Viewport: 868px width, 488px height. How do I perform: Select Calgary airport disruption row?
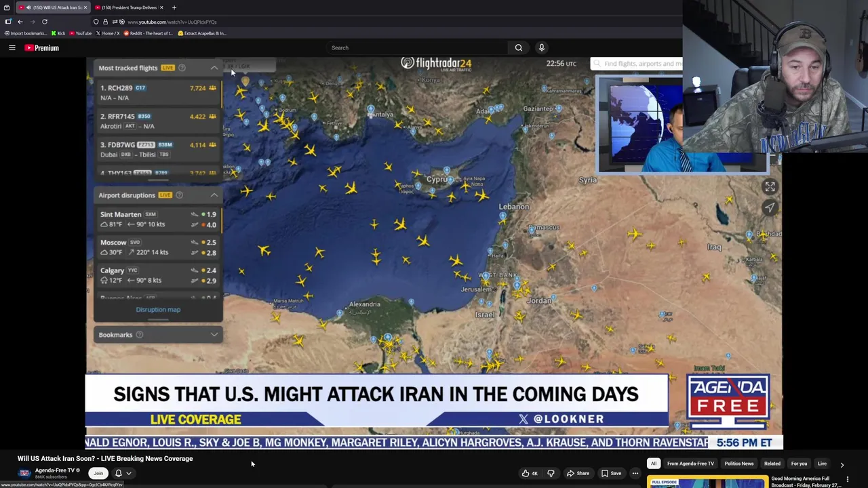[158, 274]
